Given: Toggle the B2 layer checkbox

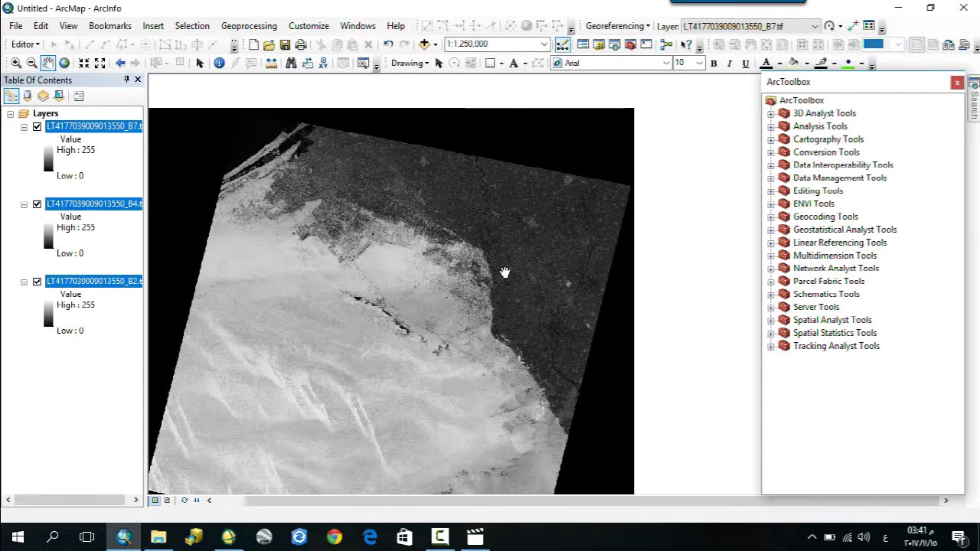Looking at the screenshot, I should [37, 282].
